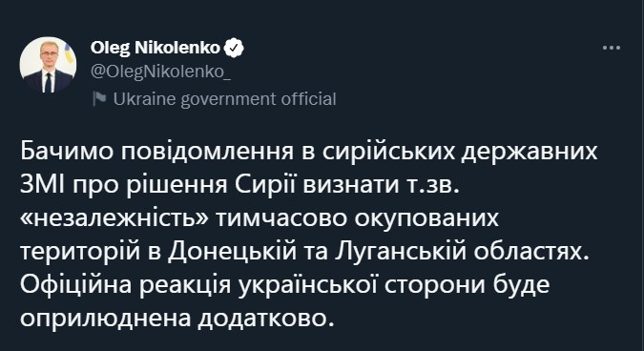Click the word Сирії in the tweet
This screenshot has width=644, height=351.
(265, 185)
